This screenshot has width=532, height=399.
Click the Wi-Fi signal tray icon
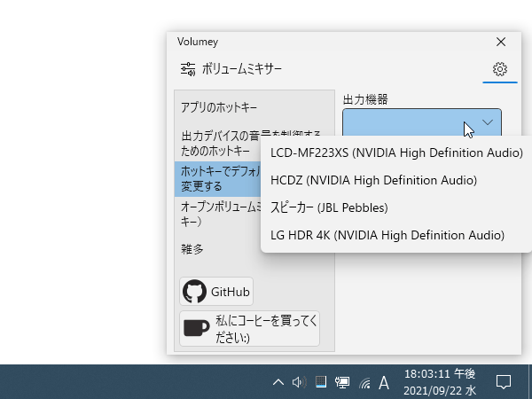tap(364, 383)
